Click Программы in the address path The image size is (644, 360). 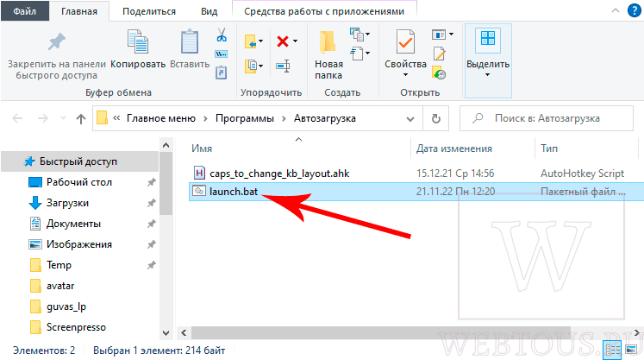[245, 118]
